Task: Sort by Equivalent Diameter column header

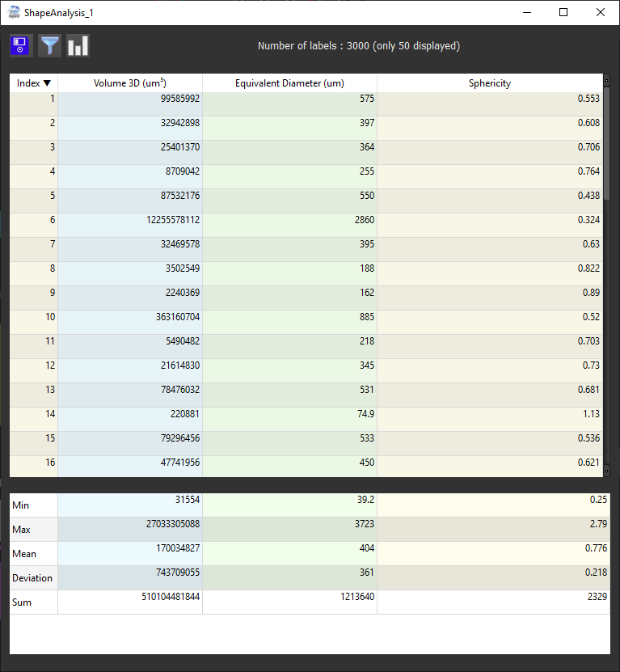Action: pyautogui.click(x=289, y=83)
